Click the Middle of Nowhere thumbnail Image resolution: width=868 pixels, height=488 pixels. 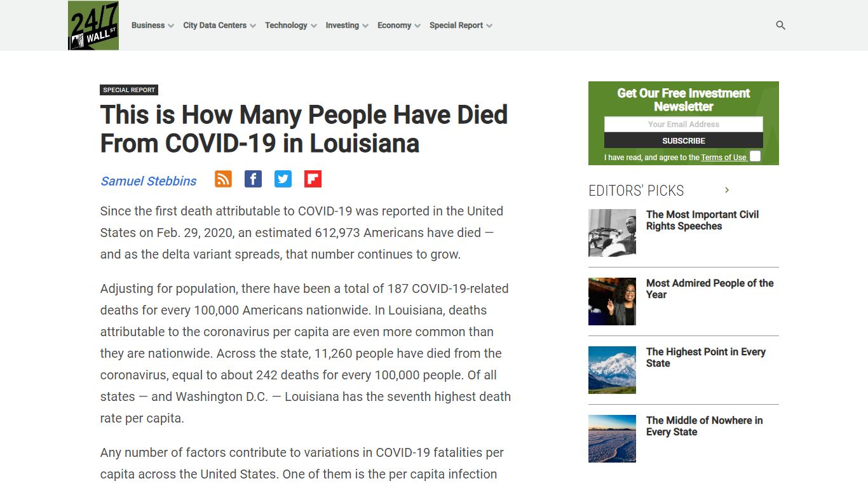[612, 438]
